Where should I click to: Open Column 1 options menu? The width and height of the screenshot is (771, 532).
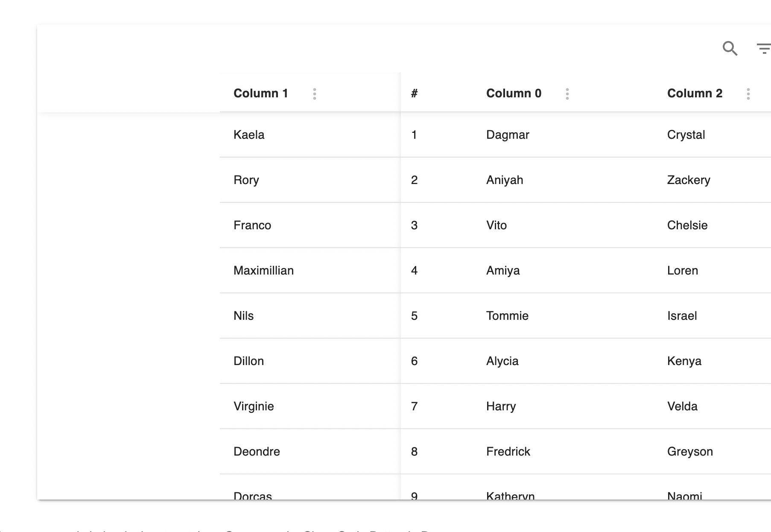[x=315, y=94]
